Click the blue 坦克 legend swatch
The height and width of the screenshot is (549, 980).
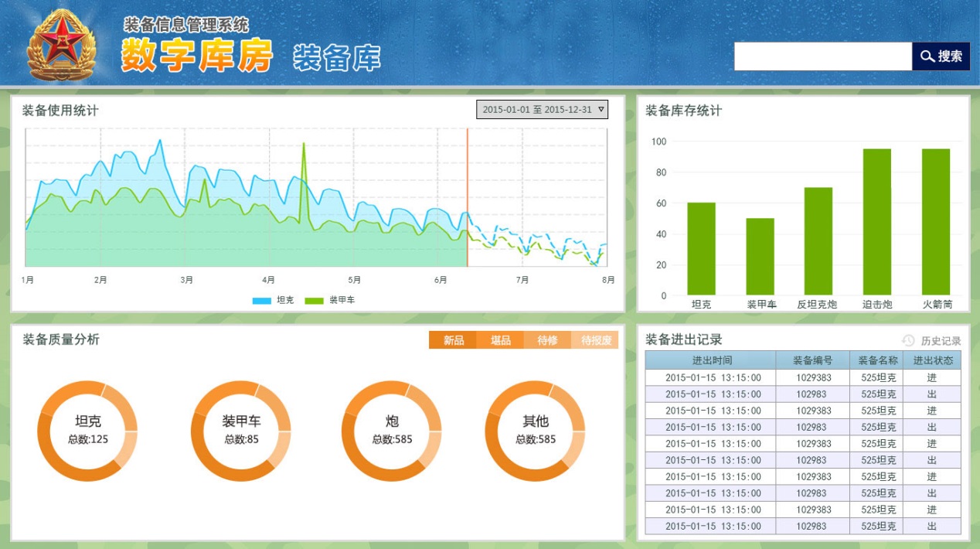(262, 300)
